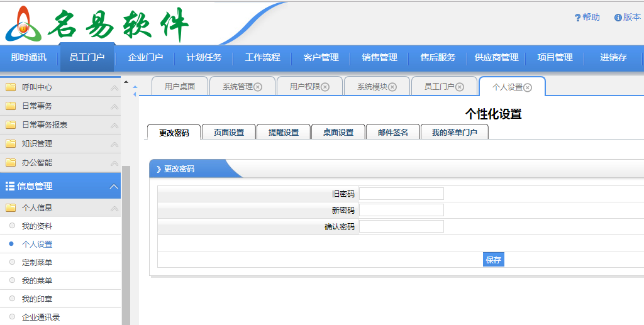
Task: Switch to the 提醒设置 tab
Action: point(284,133)
